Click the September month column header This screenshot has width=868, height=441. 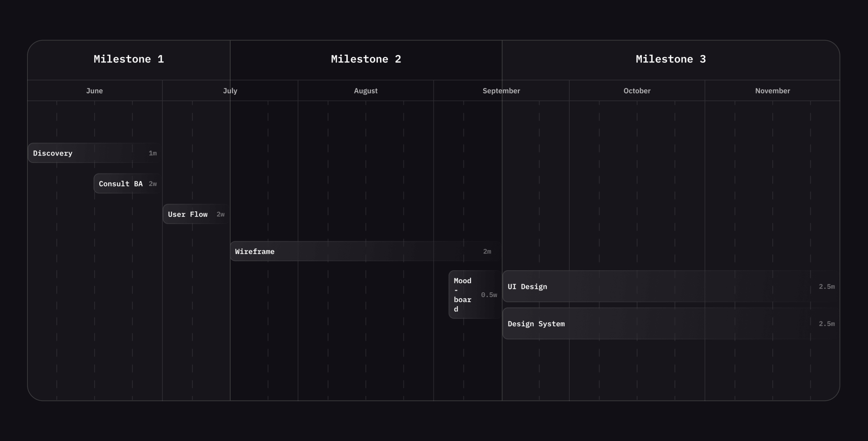501,91
